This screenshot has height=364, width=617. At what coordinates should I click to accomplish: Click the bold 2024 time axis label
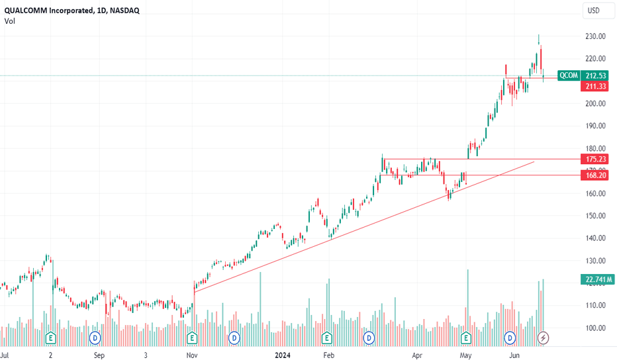point(283,355)
